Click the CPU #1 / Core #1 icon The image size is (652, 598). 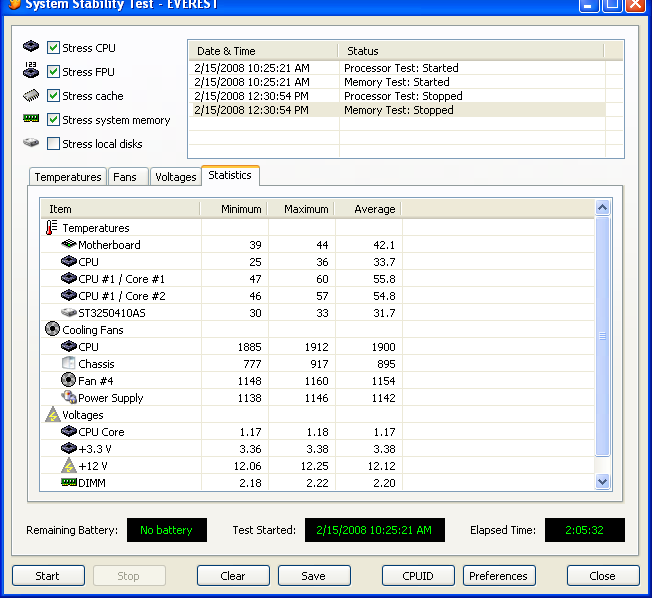coord(69,278)
